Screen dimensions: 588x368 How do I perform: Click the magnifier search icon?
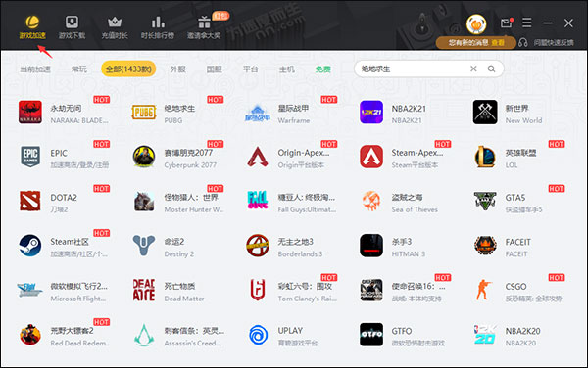[491, 69]
